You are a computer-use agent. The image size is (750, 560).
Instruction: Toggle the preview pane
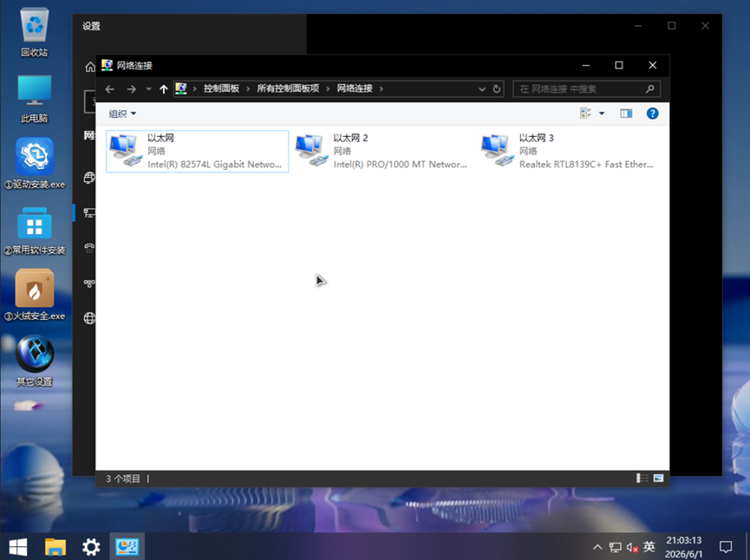[626, 114]
